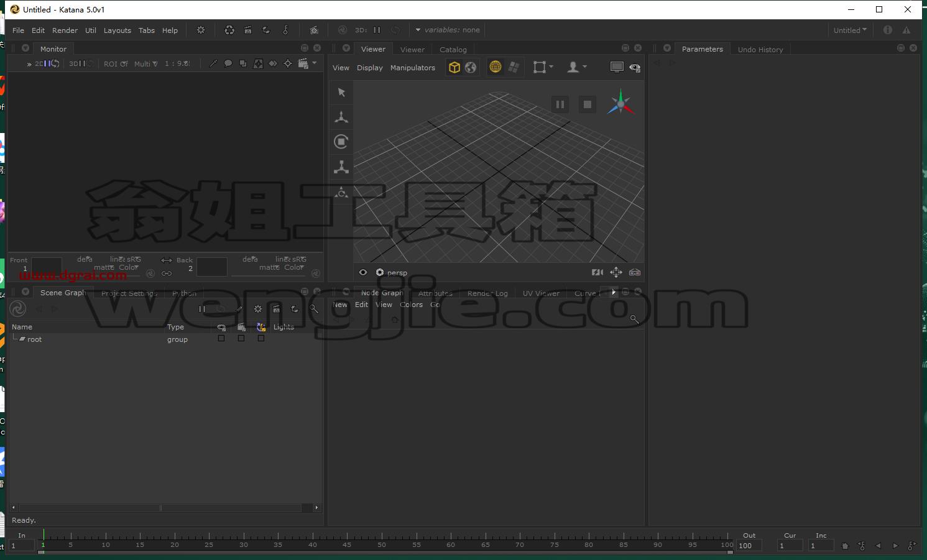Click the speech bubble annotation icon in Monitor
The width and height of the screenshot is (927, 560).
[228, 63]
